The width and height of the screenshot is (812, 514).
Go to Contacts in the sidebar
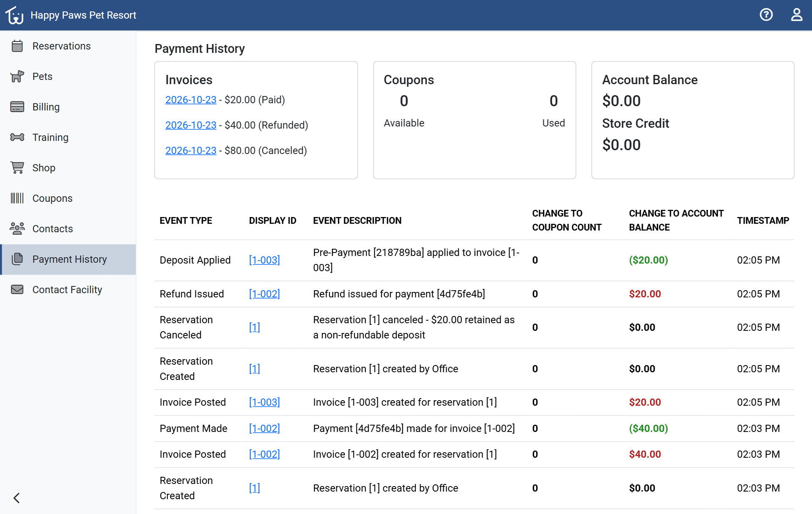(68, 228)
